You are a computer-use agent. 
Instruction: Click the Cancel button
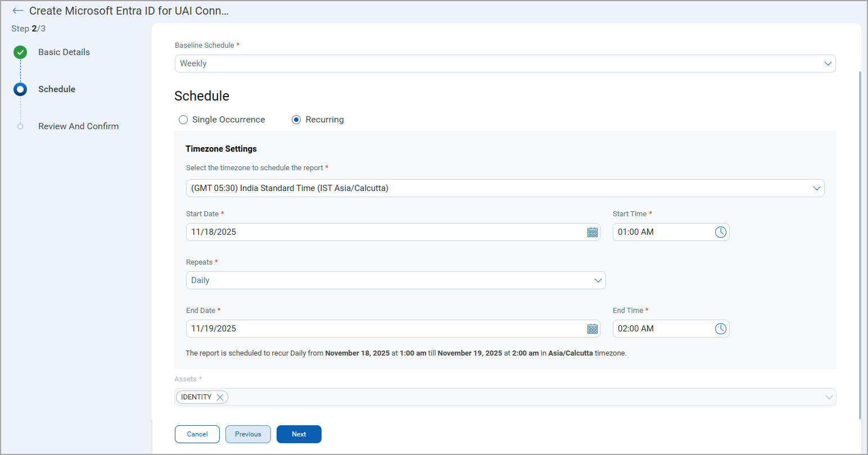pos(197,434)
